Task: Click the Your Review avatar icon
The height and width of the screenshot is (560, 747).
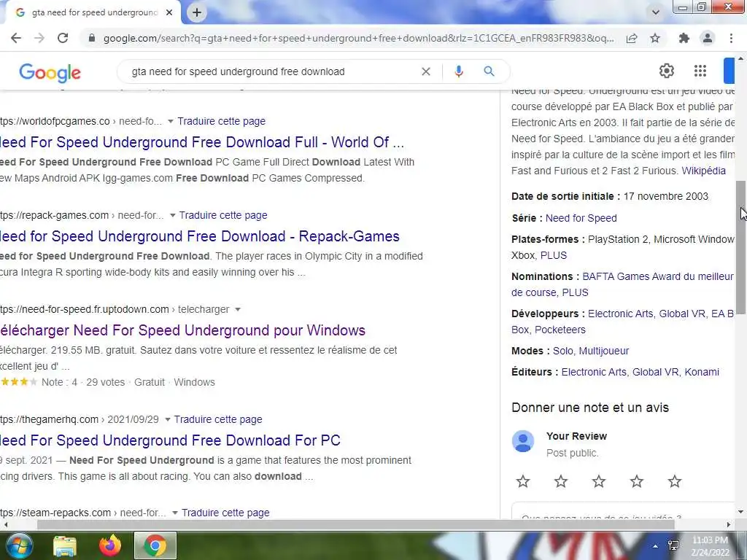Action: (523, 441)
